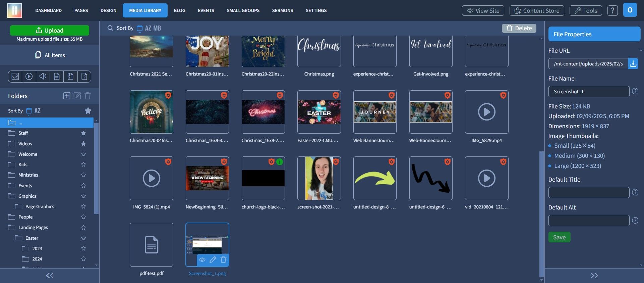Open help for Default Title field
The height and width of the screenshot is (283, 644).
click(635, 192)
